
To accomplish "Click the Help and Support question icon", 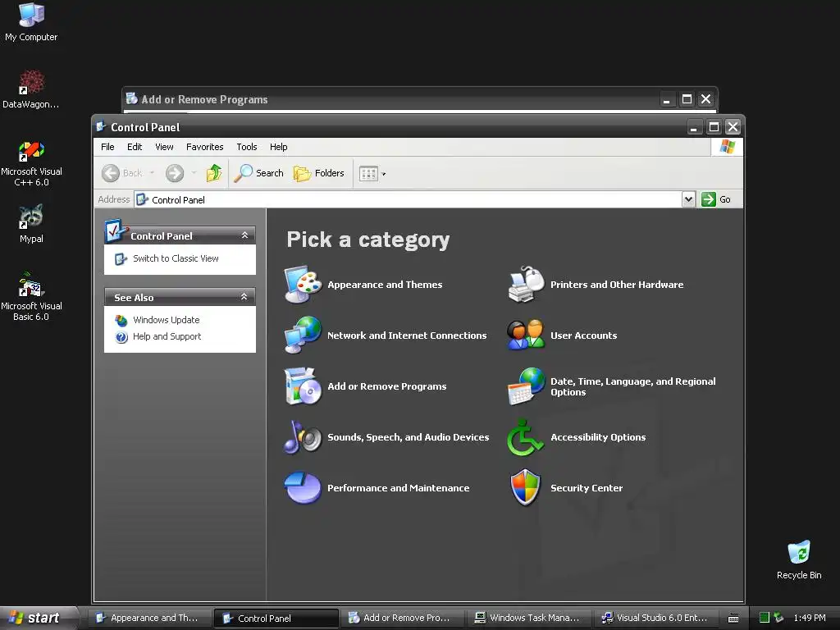I will click(x=121, y=337).
